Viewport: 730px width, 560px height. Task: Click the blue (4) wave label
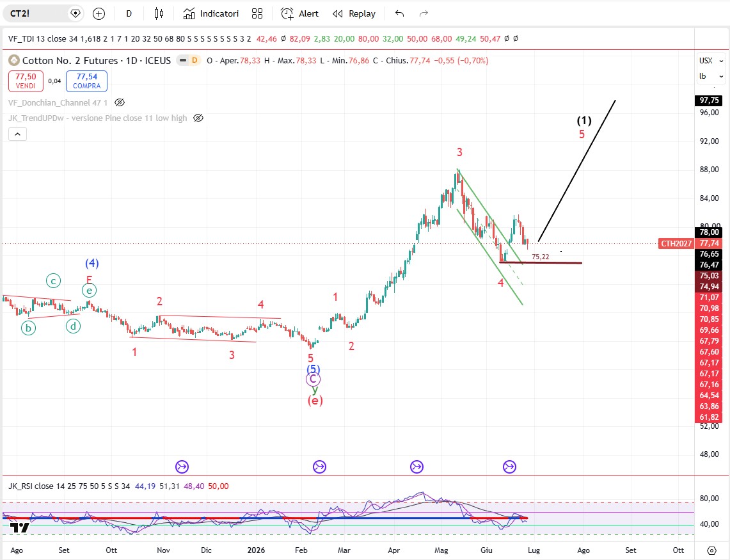click(x=91, y=263)
